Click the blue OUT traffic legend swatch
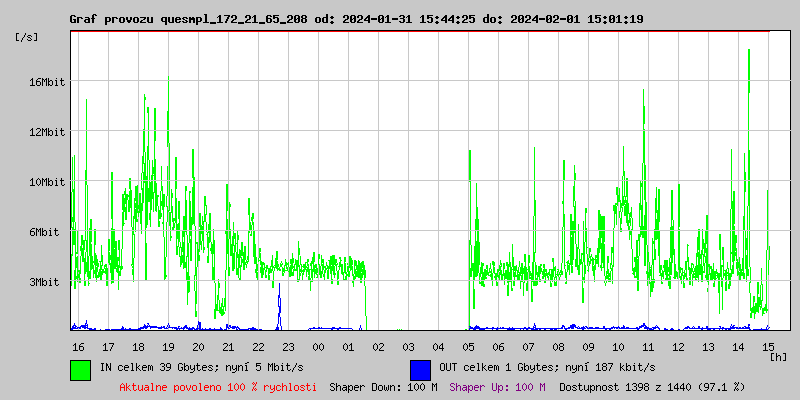The width and height of the screenshot is (800, 400). coord(420,369)
